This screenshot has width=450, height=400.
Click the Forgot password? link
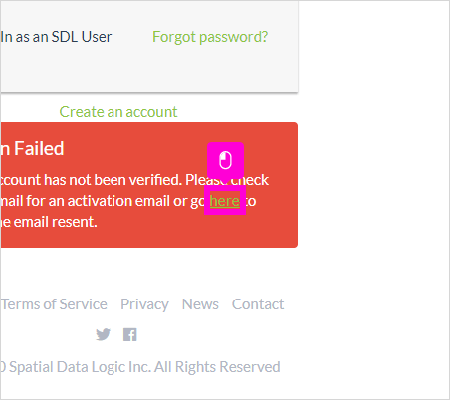coord(210,37)
